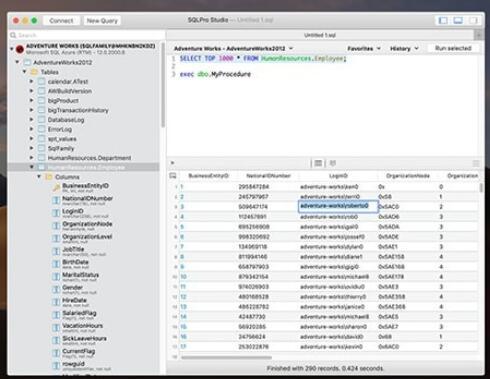The width and height of the screenshot is (490, 379).
Task: Expand the ErrorLog table
Action: [x=31, y=129]
